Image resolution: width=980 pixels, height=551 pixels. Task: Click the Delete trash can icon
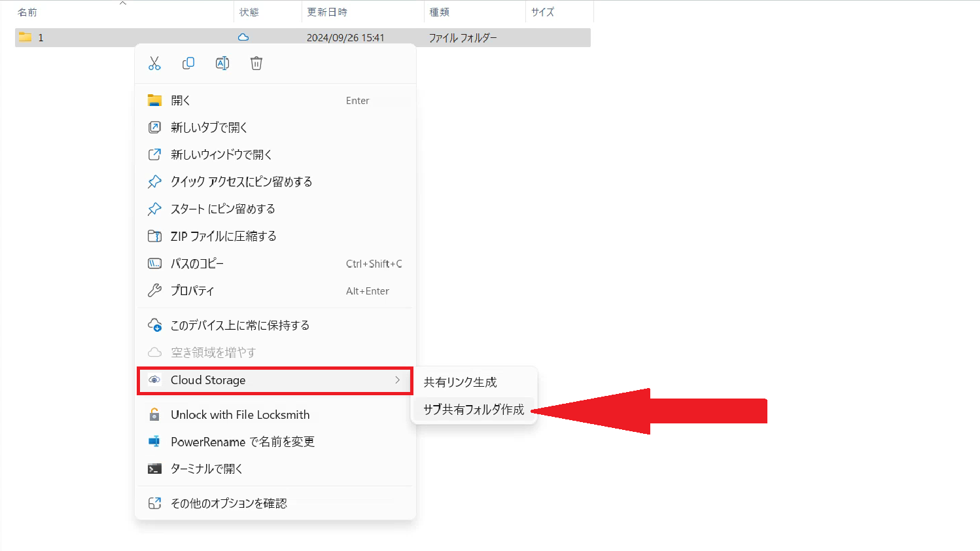[x=256, y=63]
